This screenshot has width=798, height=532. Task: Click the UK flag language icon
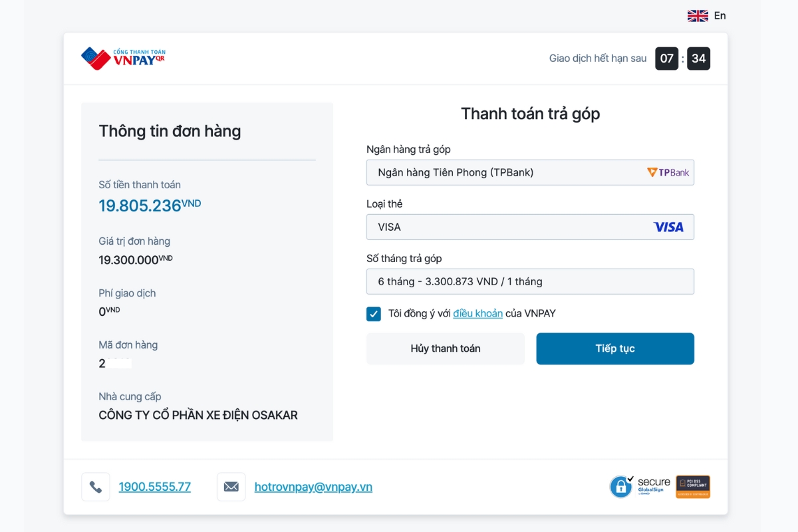[x=698, y=16]
